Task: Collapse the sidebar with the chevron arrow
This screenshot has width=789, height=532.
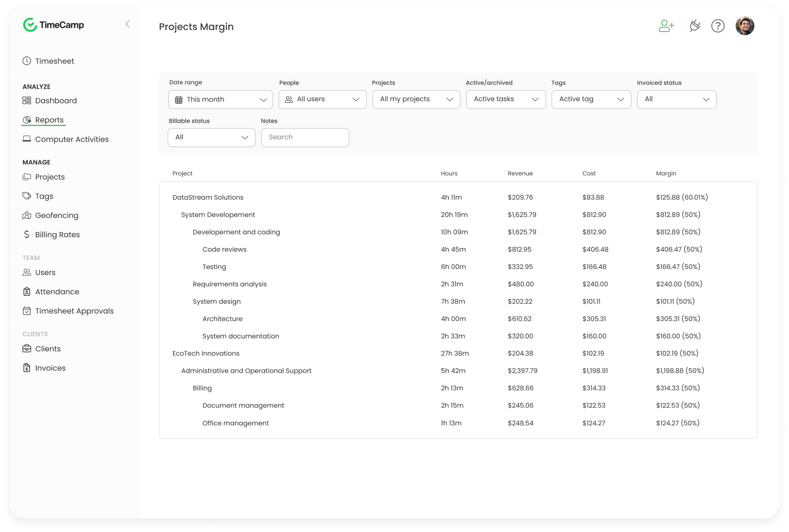Action: pos(127,24)
